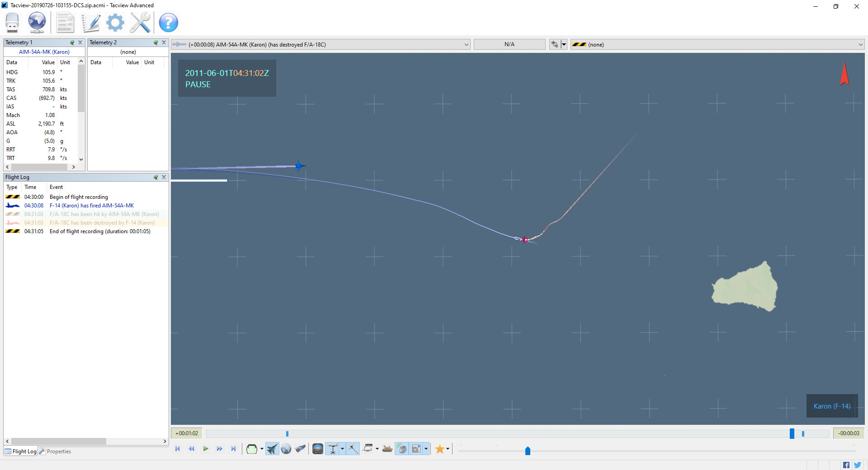The width and height of the screenshot is (868, 470).
Task: Open the notepad with pen icon
Action: click(x=91, y=23)
